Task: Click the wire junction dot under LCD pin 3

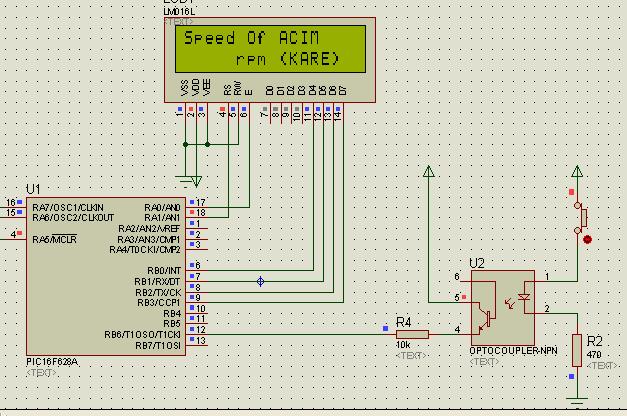Action: tap(208, 144)
